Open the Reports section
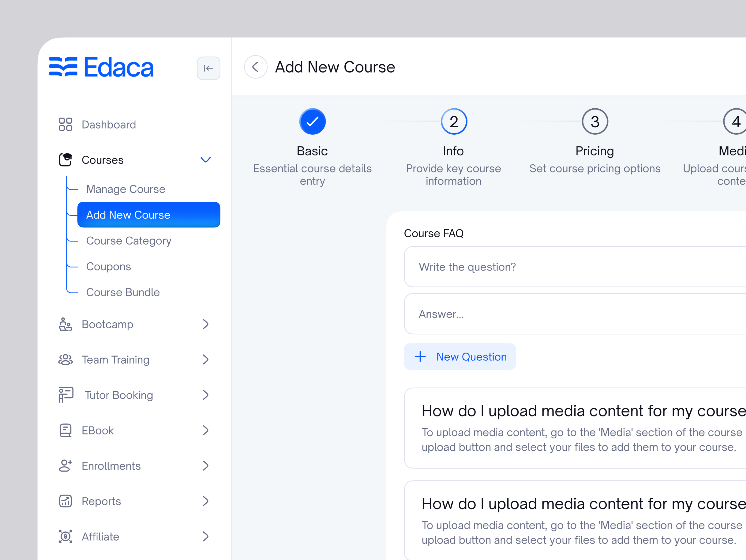Viewport: 746px width, 560px height. tap(101, 501)
